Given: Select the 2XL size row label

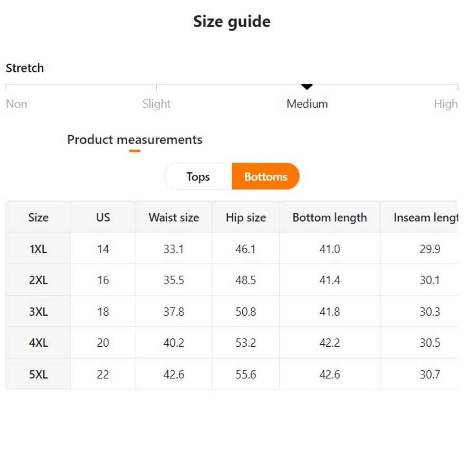Looking at the screenshot, I should tap(38, 280).
